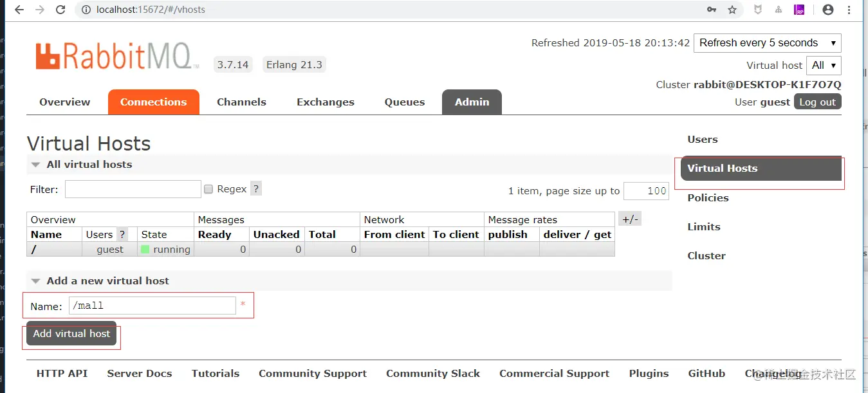Go forward in browser history
Screen dimensions: 868x393
(40, 10)
